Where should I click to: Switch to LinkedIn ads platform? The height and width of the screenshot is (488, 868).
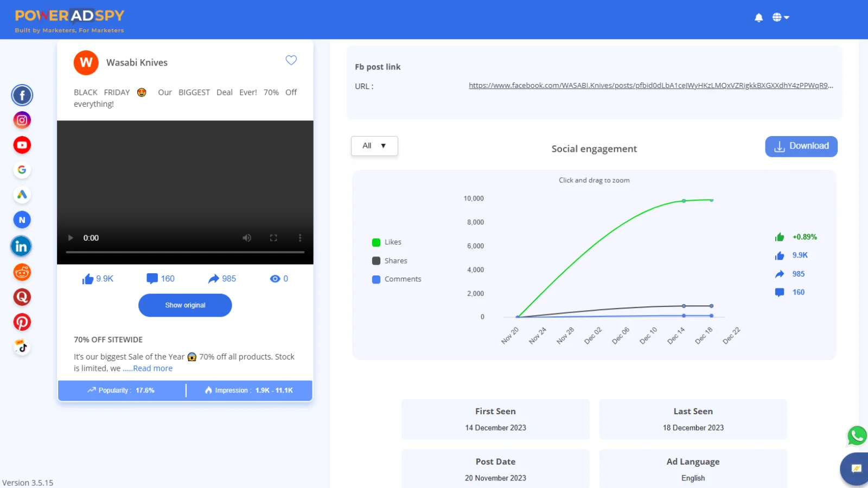[x=21, y=247]
